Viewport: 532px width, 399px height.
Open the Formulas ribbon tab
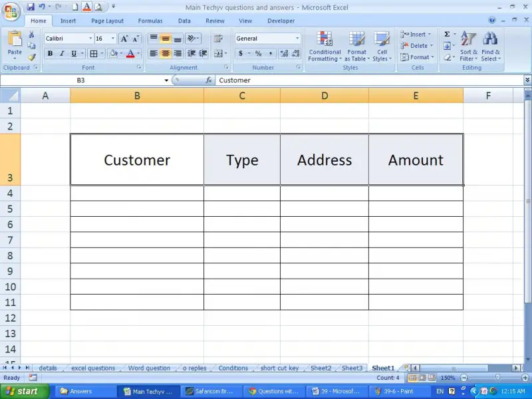(150, 21)
